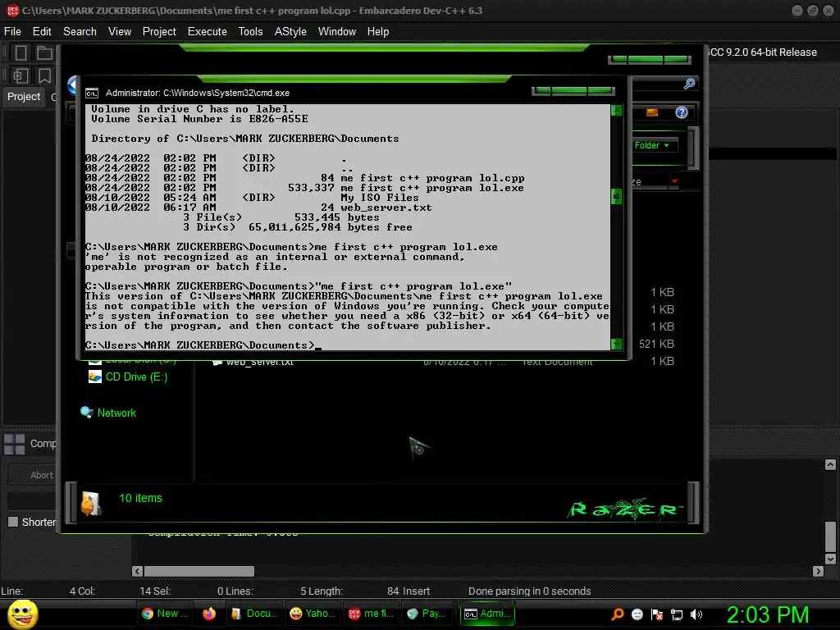Click the '10 items' status text in Explorer
Viewport: 840px width, 630px height.
(140, 498)
